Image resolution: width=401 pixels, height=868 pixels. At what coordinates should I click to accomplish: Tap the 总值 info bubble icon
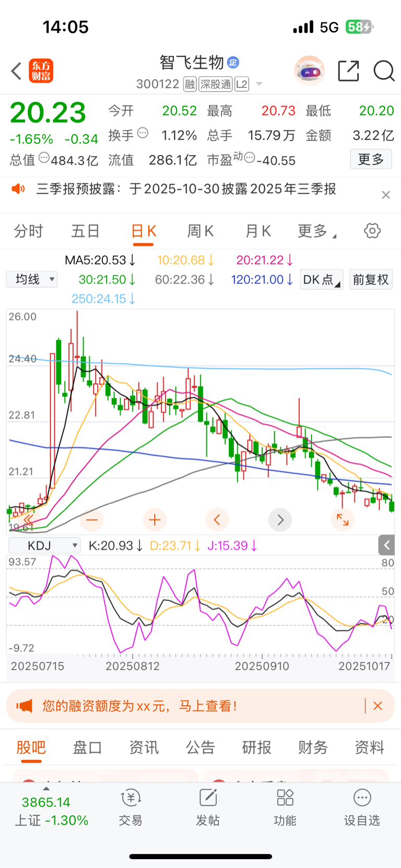(x=44, y=157)
